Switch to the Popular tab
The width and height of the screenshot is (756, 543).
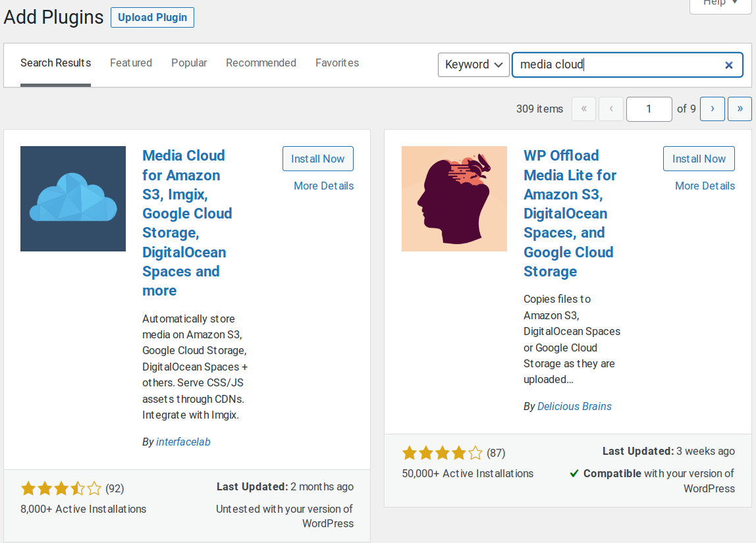click(189, 63)
